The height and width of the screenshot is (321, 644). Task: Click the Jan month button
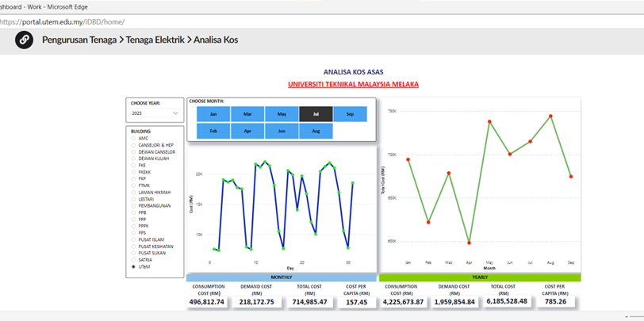point(213,114)
